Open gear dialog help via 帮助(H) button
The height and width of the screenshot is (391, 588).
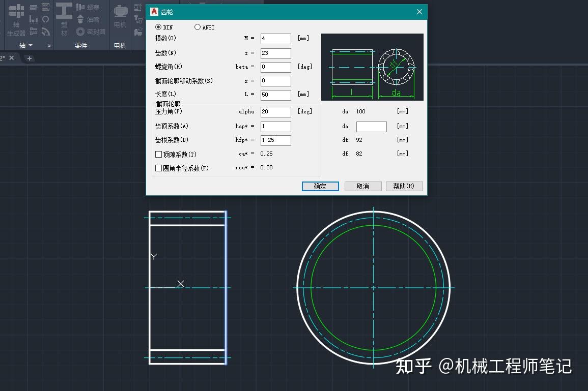point(404,186)
